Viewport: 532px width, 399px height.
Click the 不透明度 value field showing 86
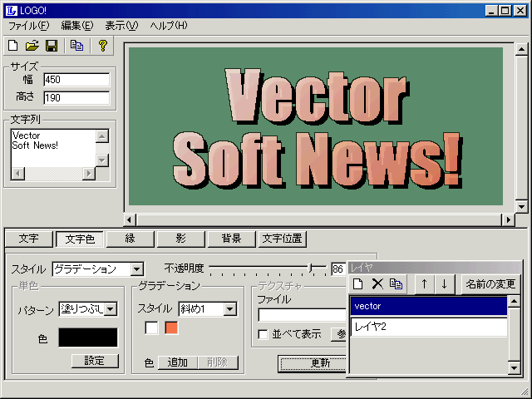339,269
